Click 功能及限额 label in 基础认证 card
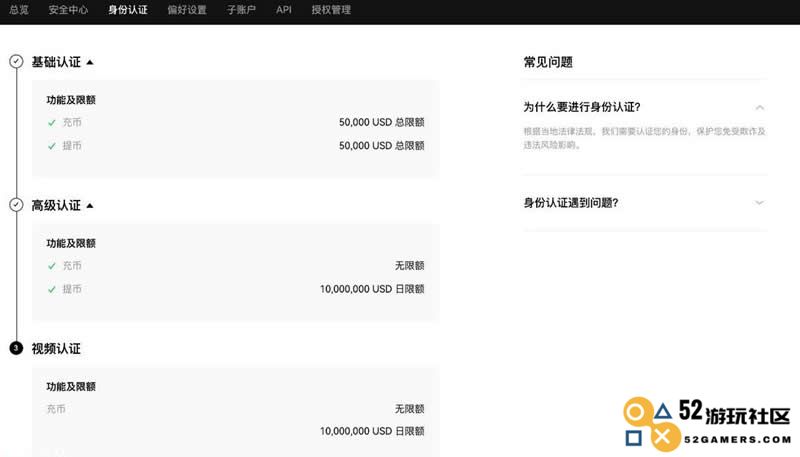 click(71, 100)
